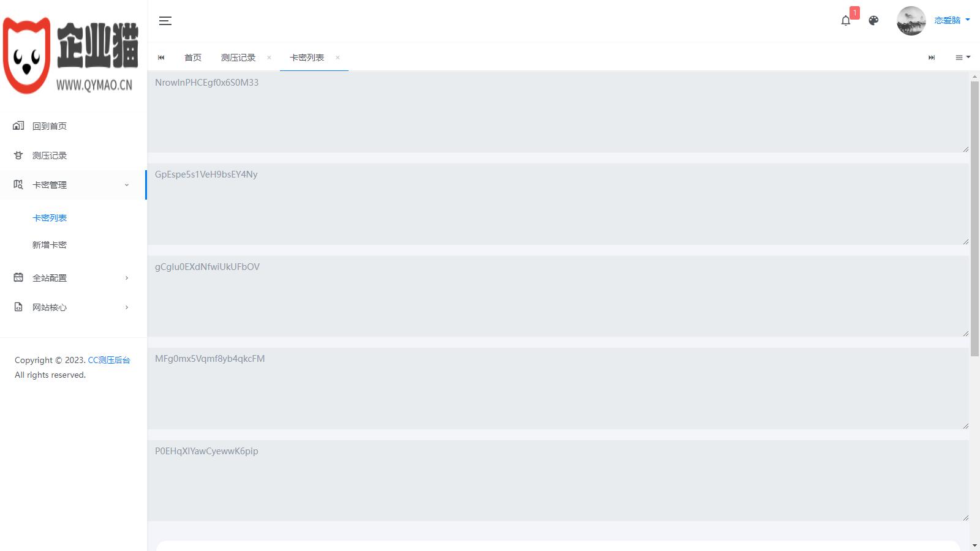Click the page vertical scrollbar thumb
The width and height of the screenshot is (980, 551).
[x=974, y=219]
